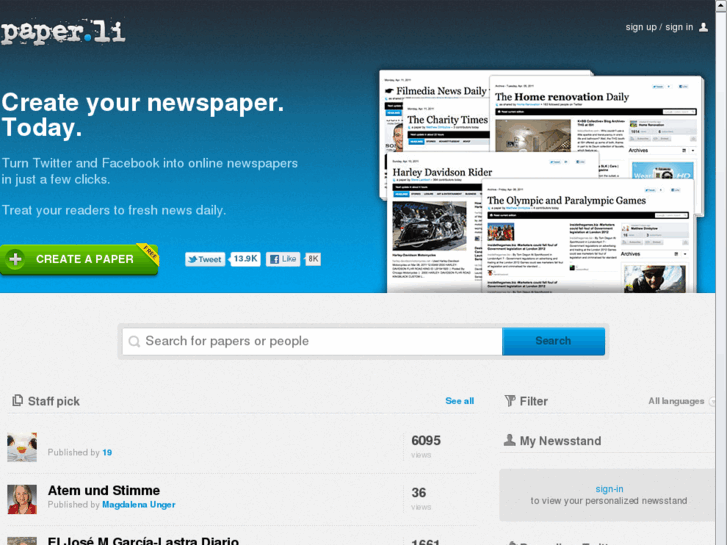Screen dimensions: 727x545
Task: Click the My Newsstand person icon
Action: (509, 440)
